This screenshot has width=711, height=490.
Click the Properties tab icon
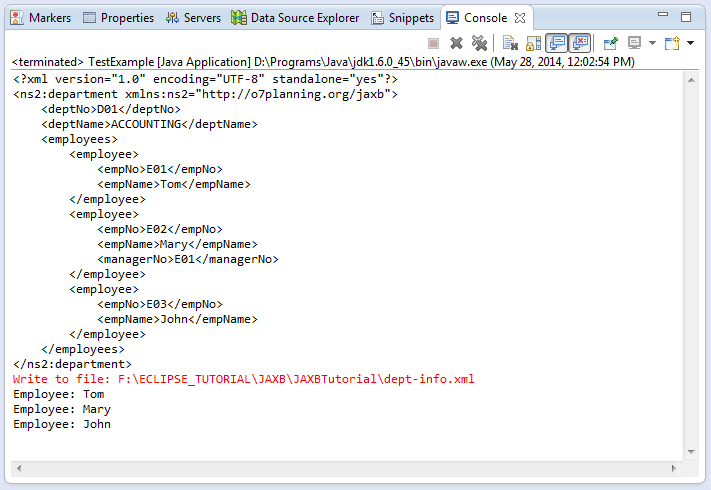(x=89, y=18)
